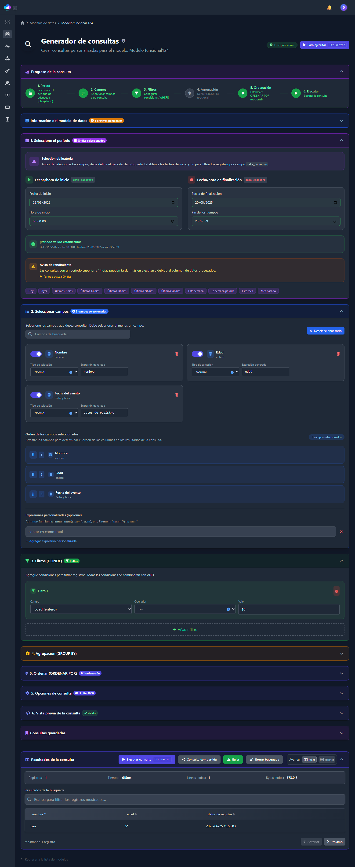
Task: Toggle off the Nombre field switch
Action: point(36,354)
